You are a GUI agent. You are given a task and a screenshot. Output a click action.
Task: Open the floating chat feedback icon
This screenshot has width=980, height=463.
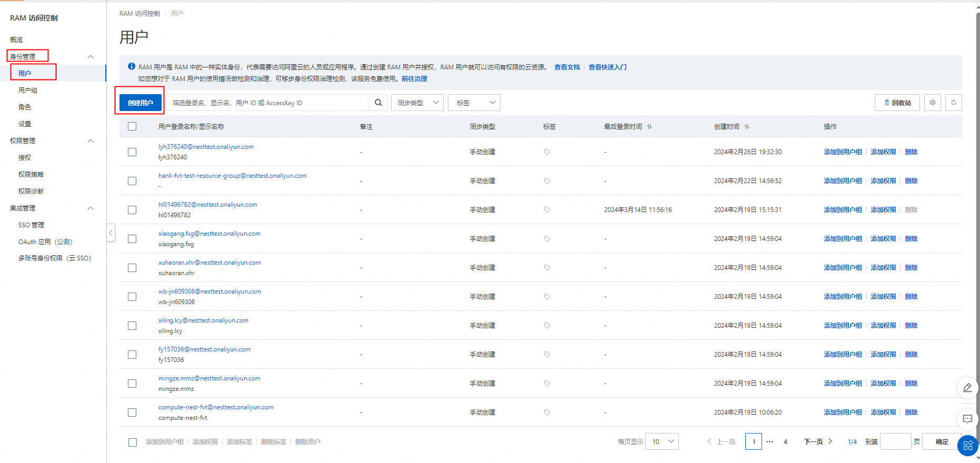[x=967, y=419]
